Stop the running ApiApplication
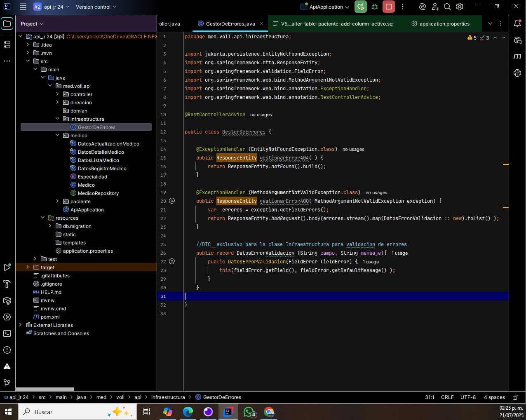Image resolution: width=526 pixels, height=420 pixels. [389, 7]
